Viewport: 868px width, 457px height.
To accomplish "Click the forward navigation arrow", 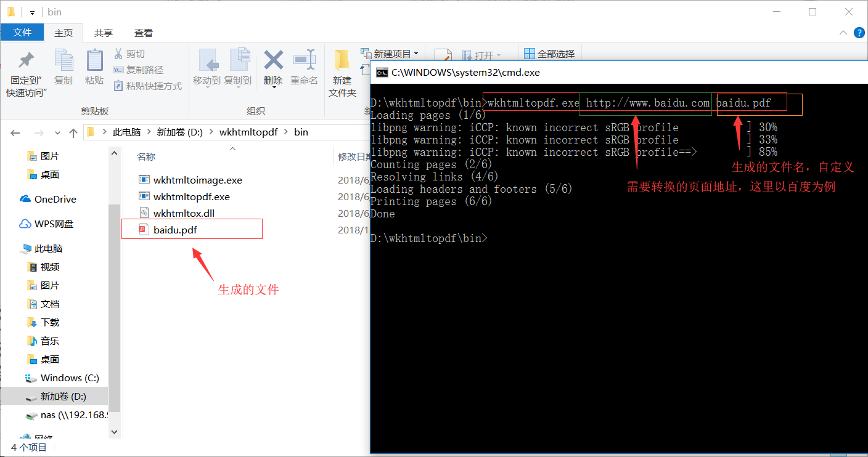I will [x=38, y=132].
